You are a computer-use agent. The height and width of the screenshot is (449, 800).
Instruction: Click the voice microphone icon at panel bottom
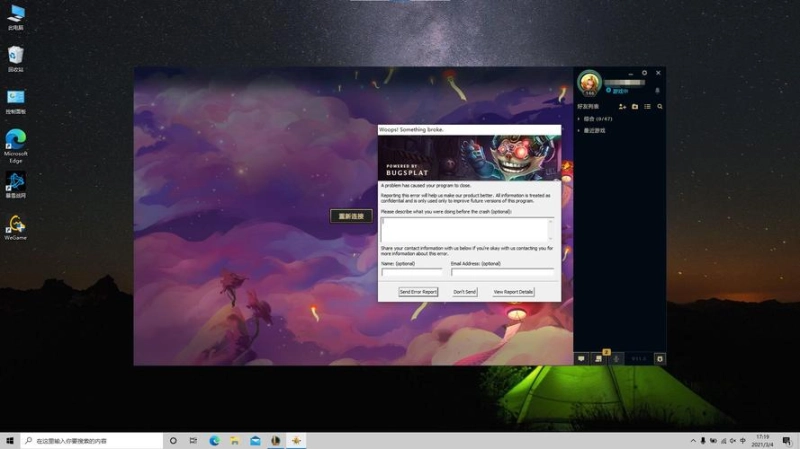pos(616,359)
